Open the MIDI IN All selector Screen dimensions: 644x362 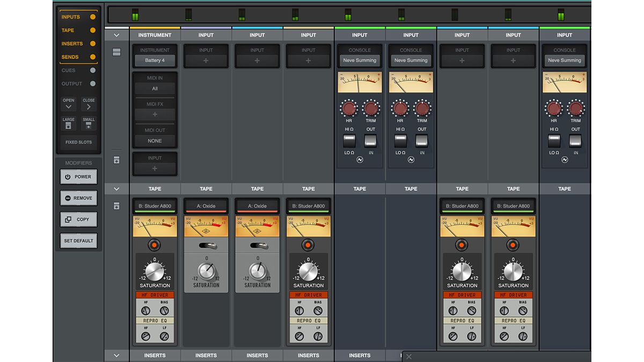click(x=155, y=88)
